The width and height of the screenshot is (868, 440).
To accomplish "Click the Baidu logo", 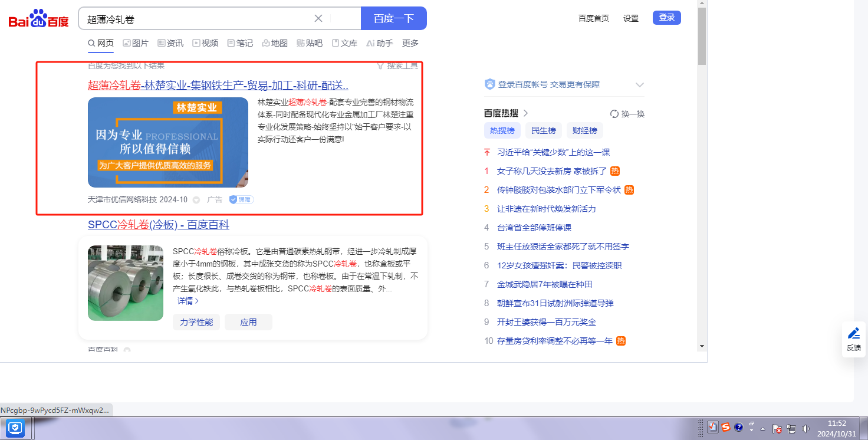I will coord(38,19).
